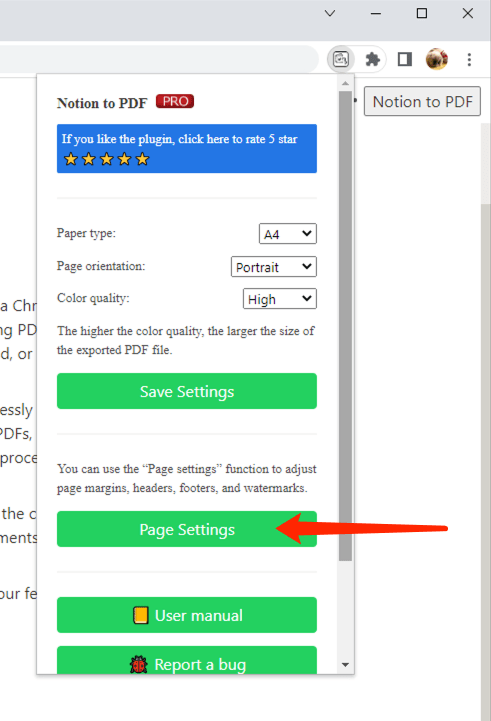The image size is (491, 721).
Task: Open Chrome's three-dot menu
Action: pos(469,59)
